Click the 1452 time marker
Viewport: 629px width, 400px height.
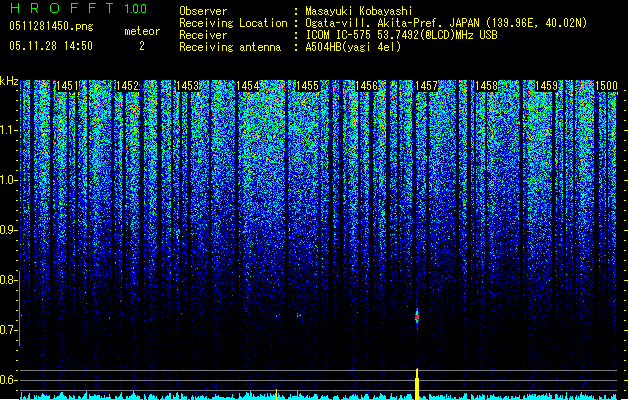(127, 86)
